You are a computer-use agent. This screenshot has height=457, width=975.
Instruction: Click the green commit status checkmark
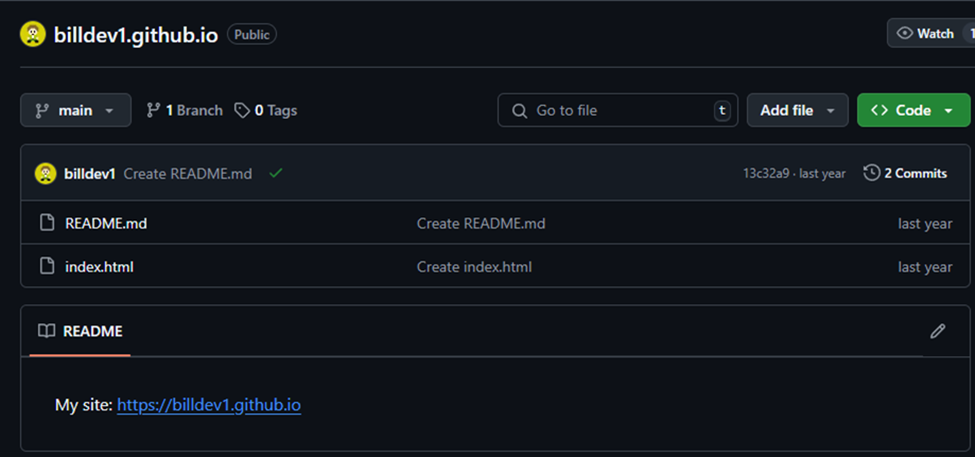pos(275,173)
